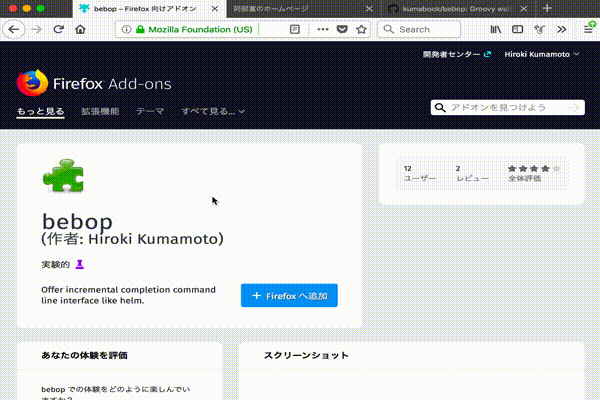Click the 実験的 label
This screenshot has height=400, width=600.
pyautogui.click(x=55, y=264)
